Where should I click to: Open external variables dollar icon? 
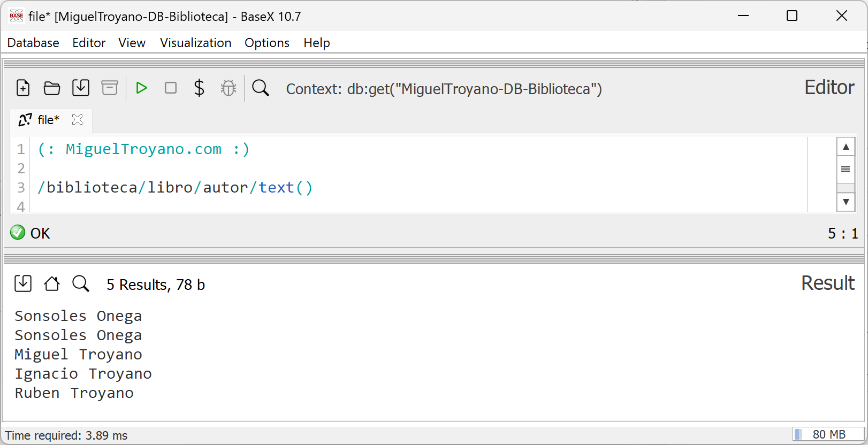199,88
